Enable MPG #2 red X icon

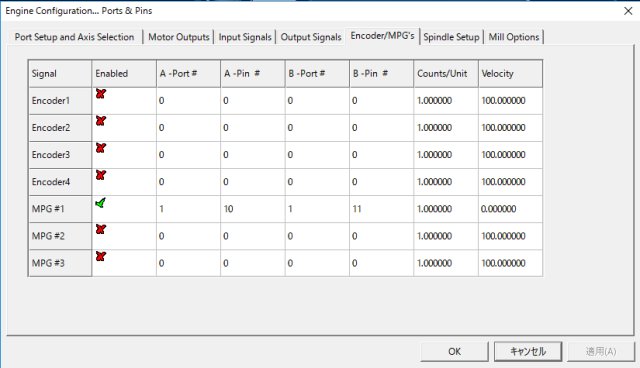101,229
